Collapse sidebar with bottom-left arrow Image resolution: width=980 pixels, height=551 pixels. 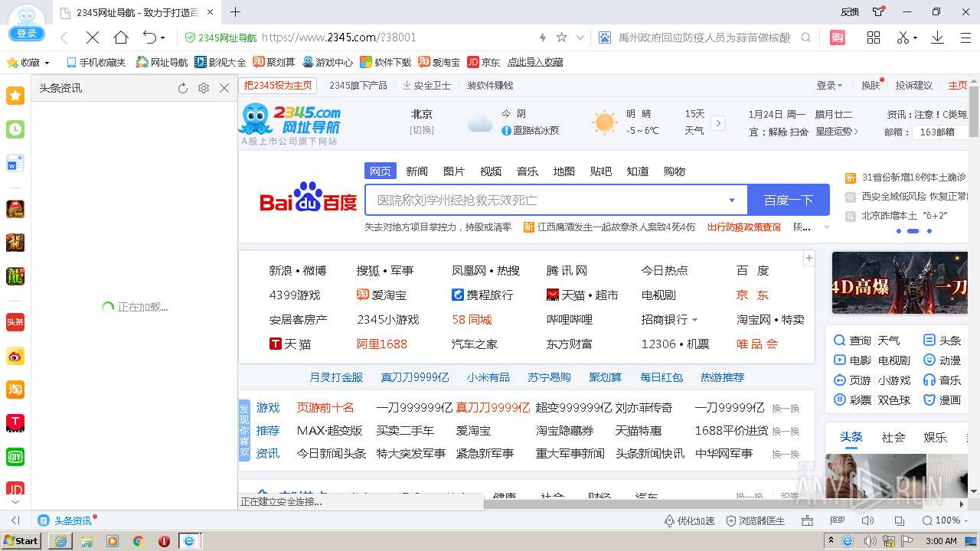pyautogui.click(x=15, y=520)
